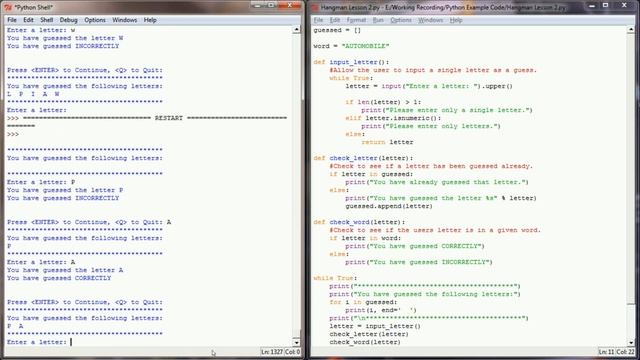The image size is (640, 360).
Task: Click the Python Shell title bar icon
Action: click(x=8, y=7)
